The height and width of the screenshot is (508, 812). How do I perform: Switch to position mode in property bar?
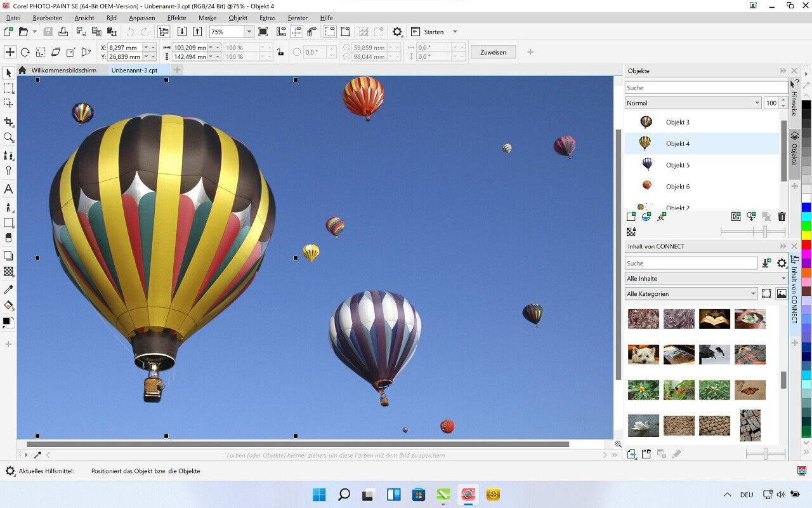click(x=10, y=52)
